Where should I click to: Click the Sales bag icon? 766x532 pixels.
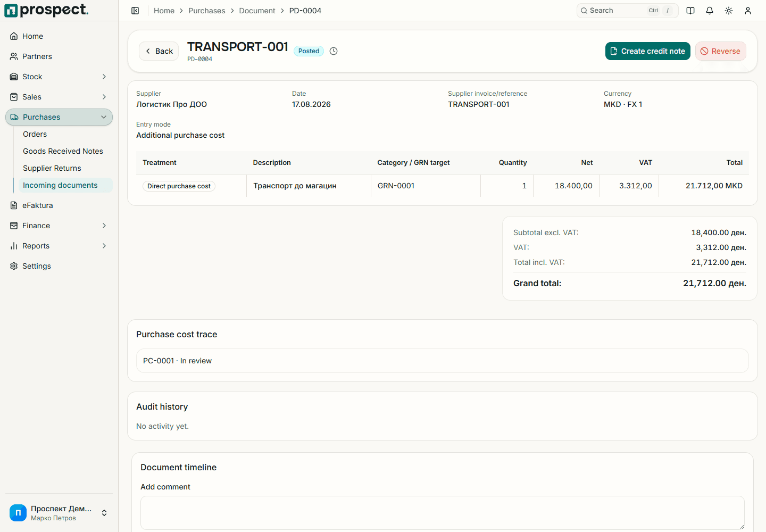[x=14, y=97]
